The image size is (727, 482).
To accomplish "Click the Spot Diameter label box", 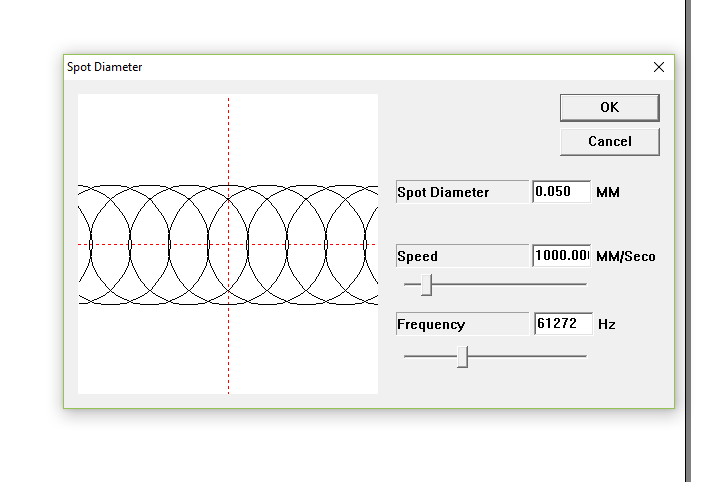I will tap(462, 192).
